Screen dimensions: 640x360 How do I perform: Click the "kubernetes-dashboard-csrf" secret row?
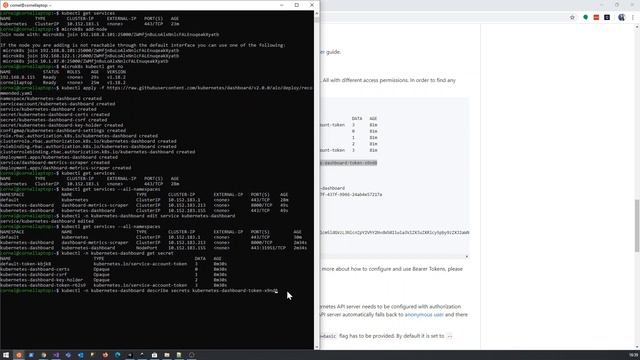pyautogui.click(x=113, y=275)
